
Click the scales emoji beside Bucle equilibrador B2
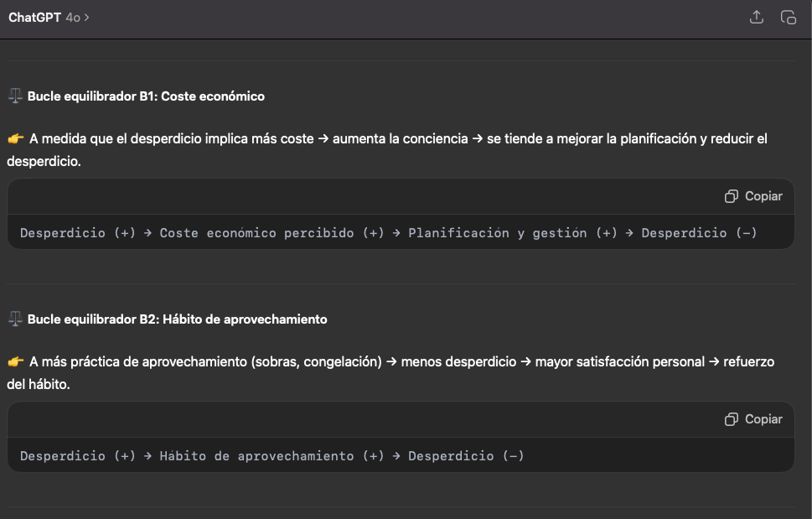point(15,319)
